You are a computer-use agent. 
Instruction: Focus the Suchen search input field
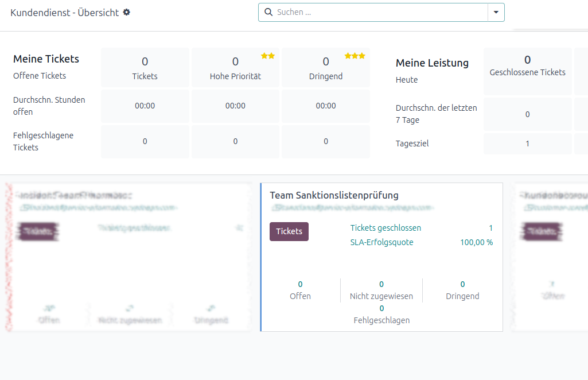pyautogui.click(x=379, y=12)
